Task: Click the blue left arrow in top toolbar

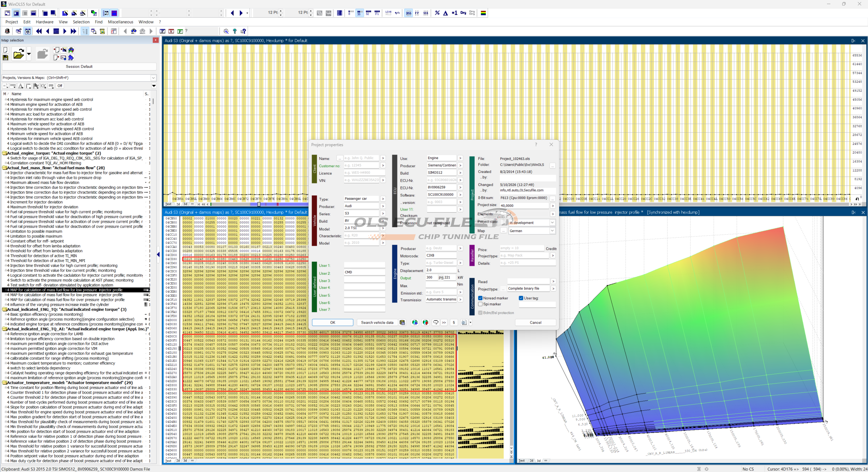Action: click(x=232, y=13)
